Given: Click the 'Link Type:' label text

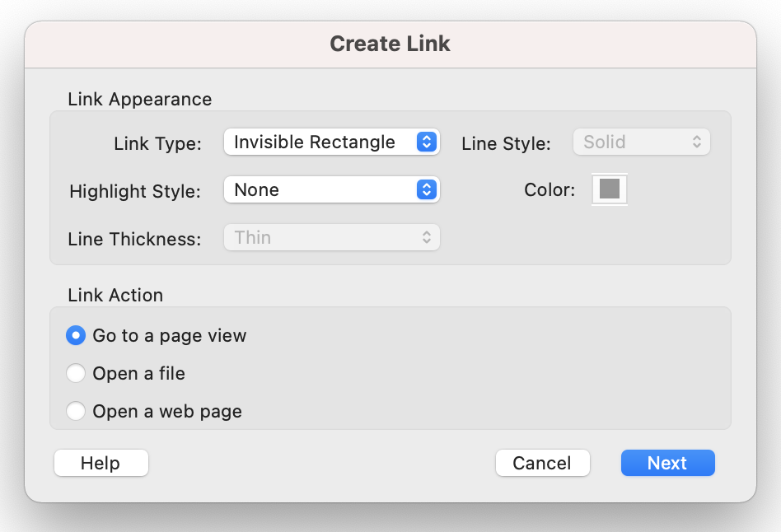Looking at the screenshot, I should (x=157, y=143).
